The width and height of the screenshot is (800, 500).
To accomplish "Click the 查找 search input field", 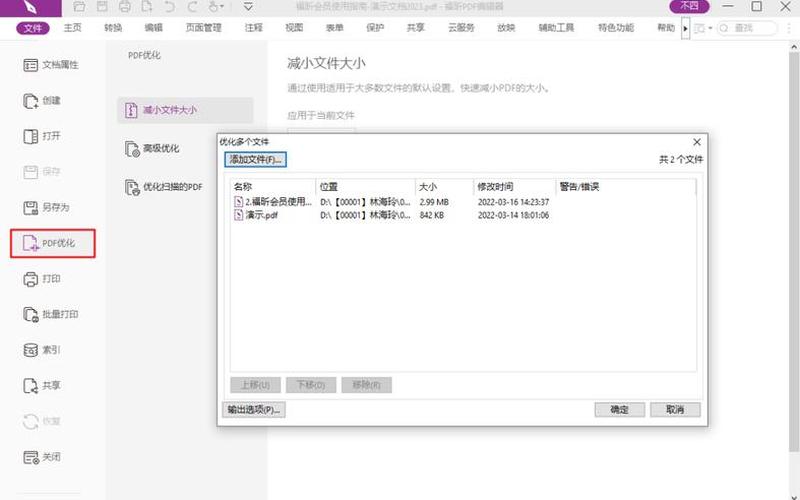I will 747,29.
